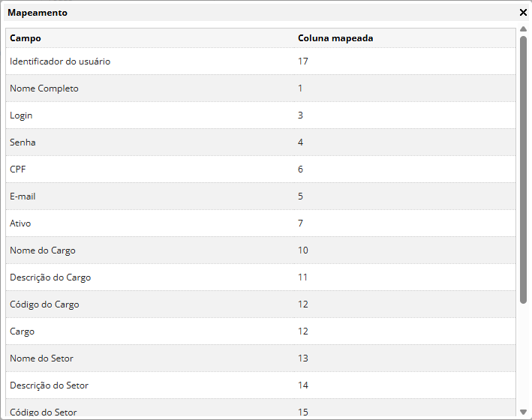The width and height of the screenshot is (532, 420).
Task: Select the CPF field row
Action: pyautogui.click(x=18, y=169)
